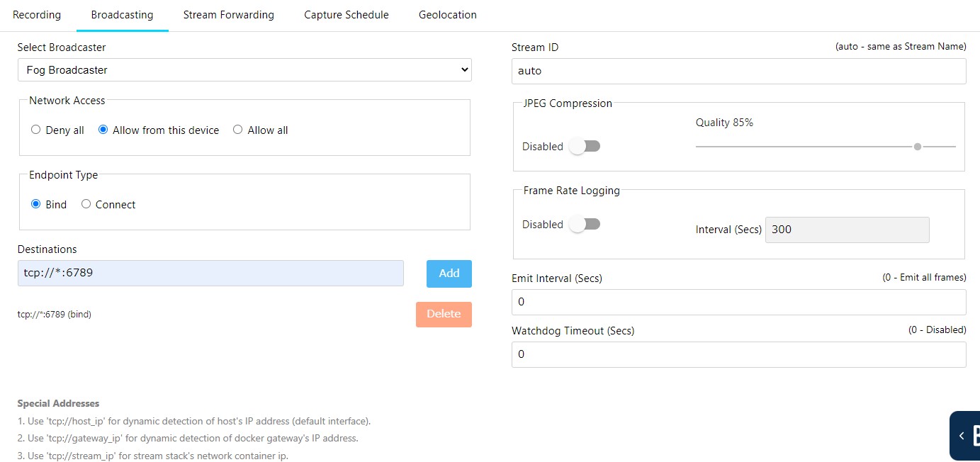
Task: Open the Stream Forwarding tab
Action: [228, 15]
